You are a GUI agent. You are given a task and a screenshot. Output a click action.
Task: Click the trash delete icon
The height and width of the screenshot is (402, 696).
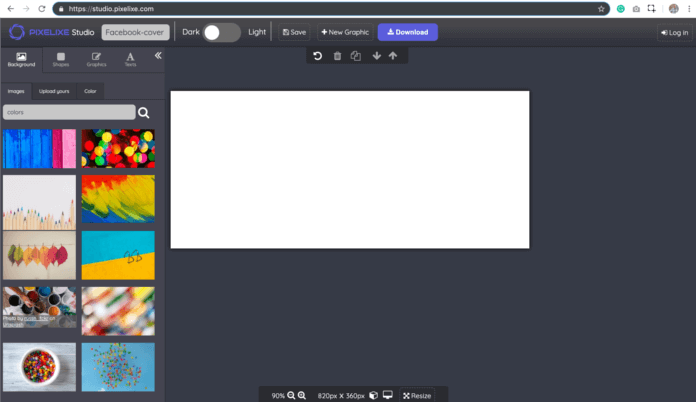pos(337,56)
